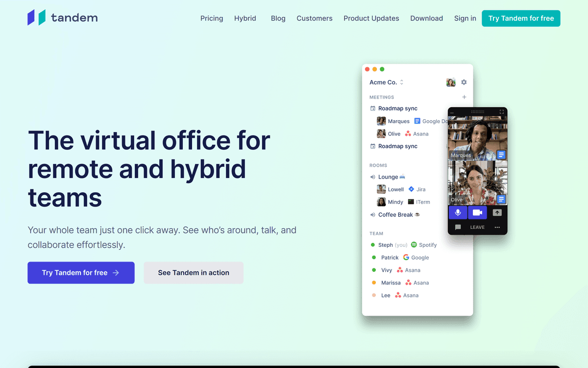Open the settings gear in the Acme Co. window

point(464,82)
